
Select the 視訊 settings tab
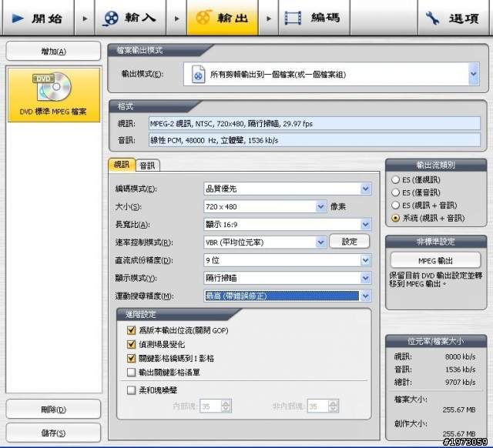click(x=122, y=165)
